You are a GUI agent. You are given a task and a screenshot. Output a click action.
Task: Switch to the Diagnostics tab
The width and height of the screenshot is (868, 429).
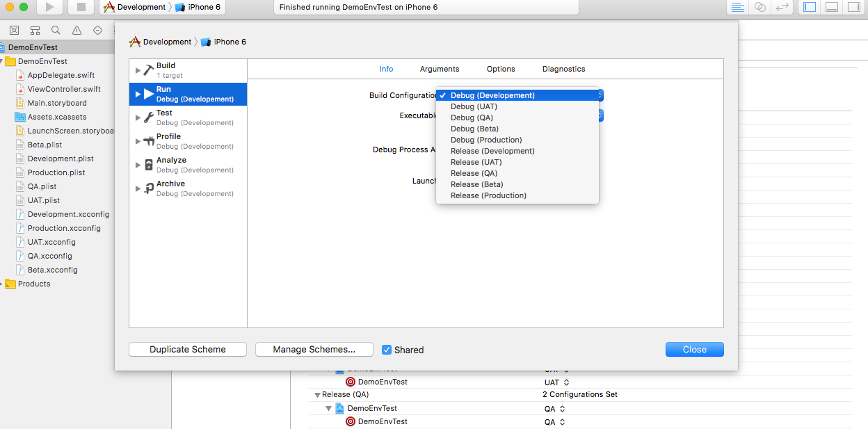(563, 69)
